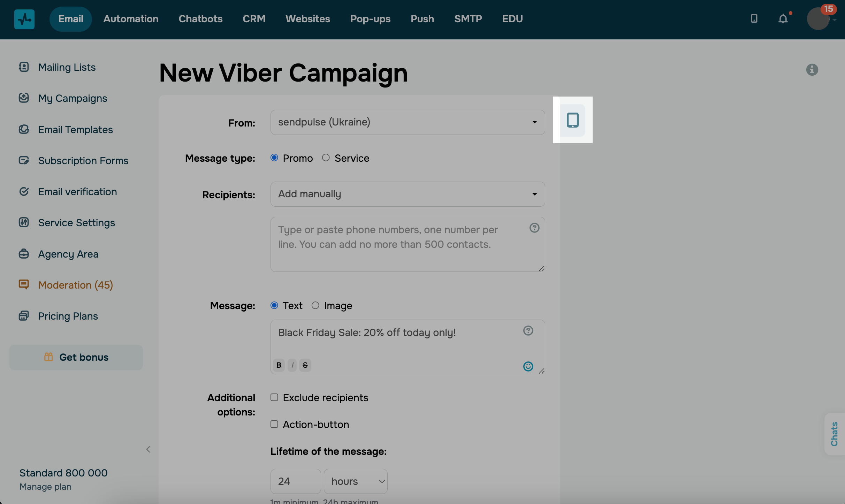Select the Service message type
Screen dimensions: 845x504
pos(326,158)
